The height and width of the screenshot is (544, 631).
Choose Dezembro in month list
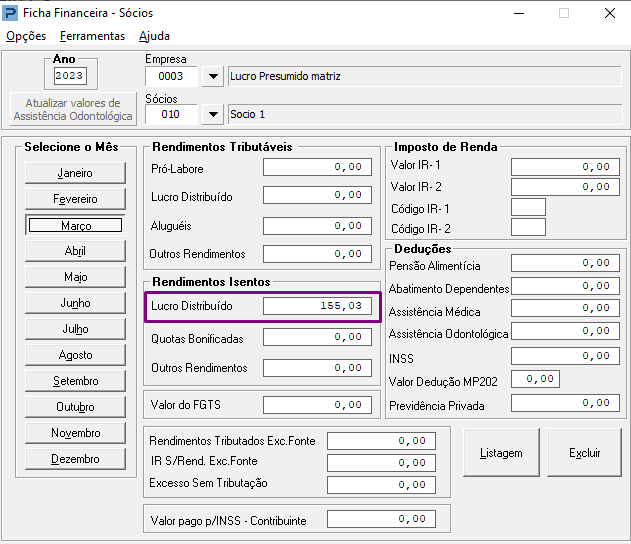tap(75, 459)
